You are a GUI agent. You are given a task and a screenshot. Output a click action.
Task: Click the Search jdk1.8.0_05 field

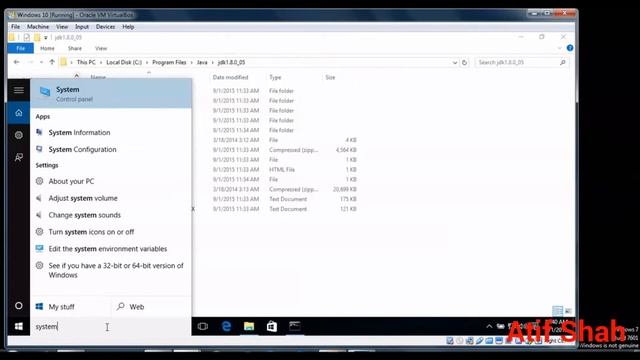click(x=521, y=62)
